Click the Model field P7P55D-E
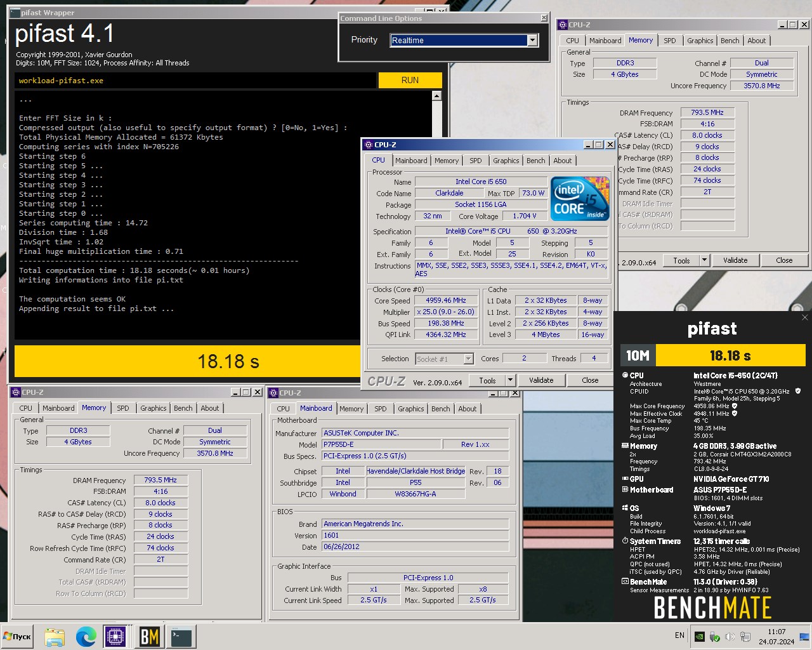 pyautogui.click(x=381, y=444)
